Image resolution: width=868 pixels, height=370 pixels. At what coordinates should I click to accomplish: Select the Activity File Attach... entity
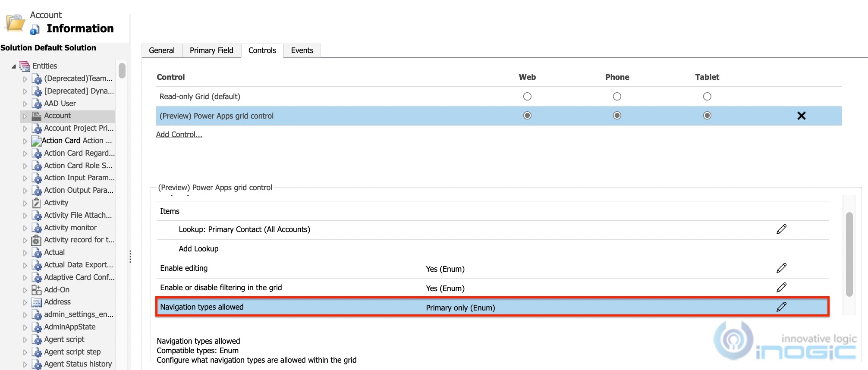[78, 215]
